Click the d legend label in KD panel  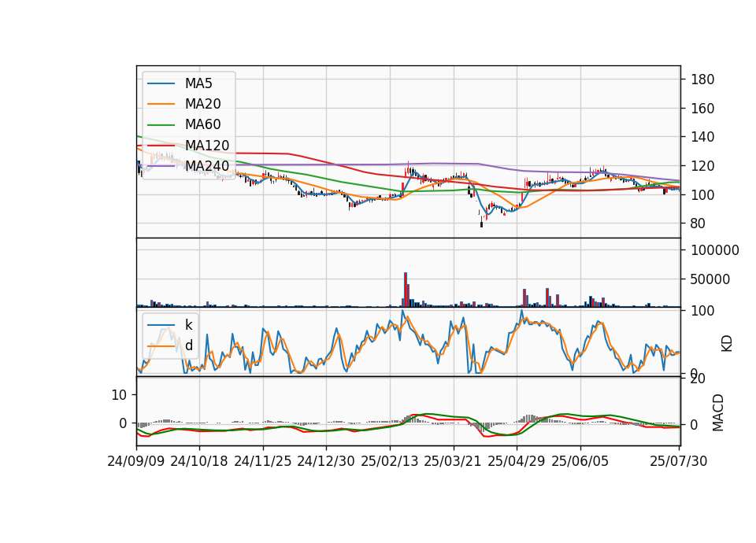click(188, 345)
